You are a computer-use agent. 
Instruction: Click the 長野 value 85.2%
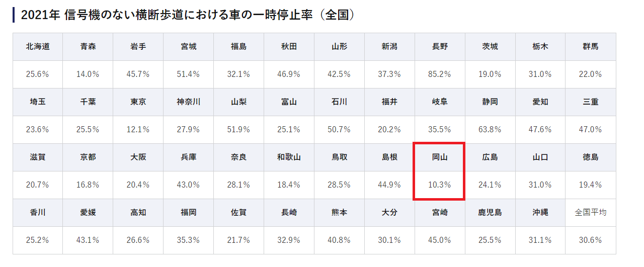click(440, 74)
